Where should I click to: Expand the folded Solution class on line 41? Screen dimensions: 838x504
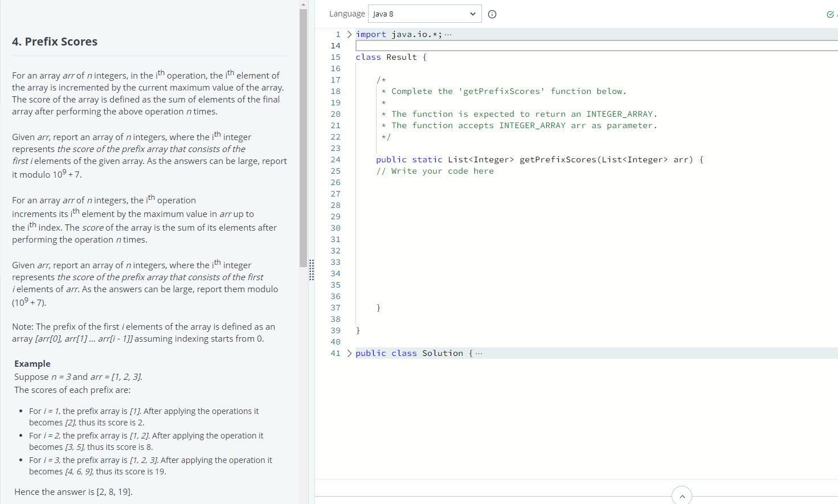pyautogui.click(x=349, y=353)
